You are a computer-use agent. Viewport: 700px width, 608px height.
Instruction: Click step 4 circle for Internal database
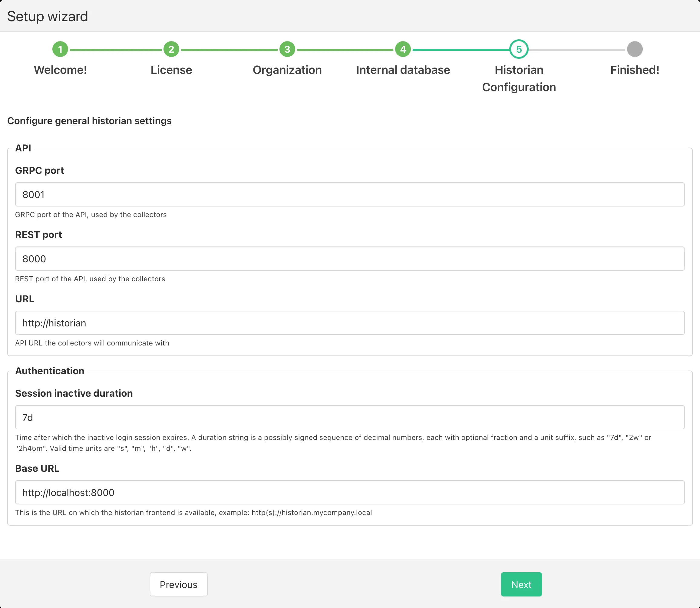[403, 49]
